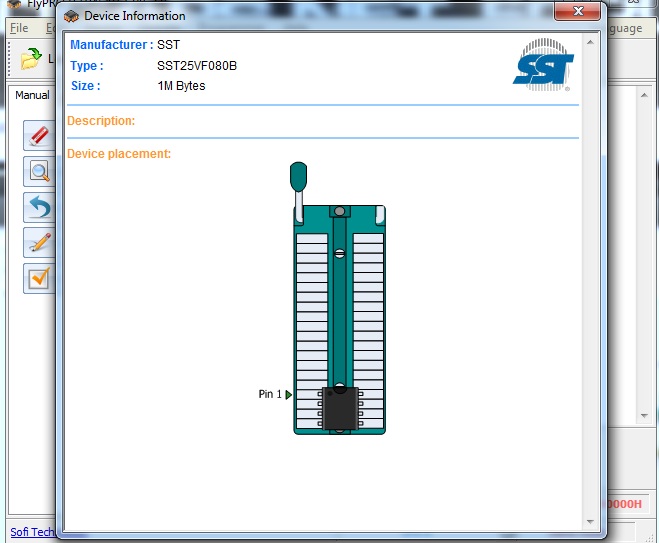Open the Language menu in main window
This screenshot has width=659, height=543.
tap(625, 28)
